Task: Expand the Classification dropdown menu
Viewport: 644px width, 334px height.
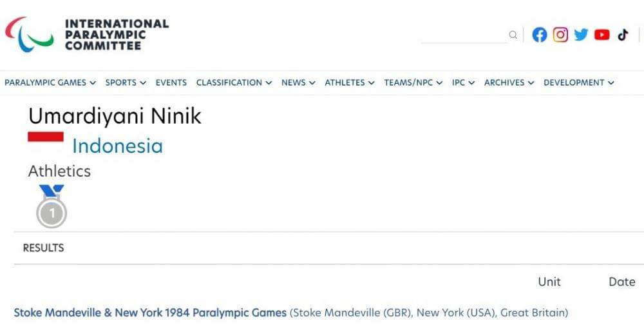Action: click(234, 83)
